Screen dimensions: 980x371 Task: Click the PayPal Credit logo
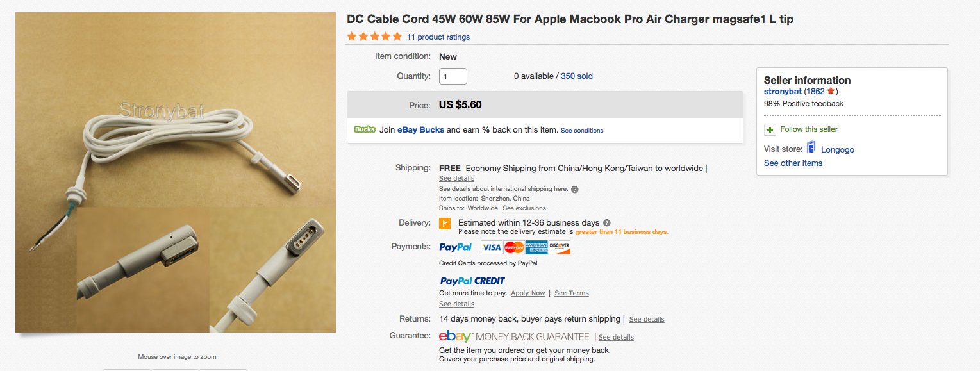click(x=472, y=281)
